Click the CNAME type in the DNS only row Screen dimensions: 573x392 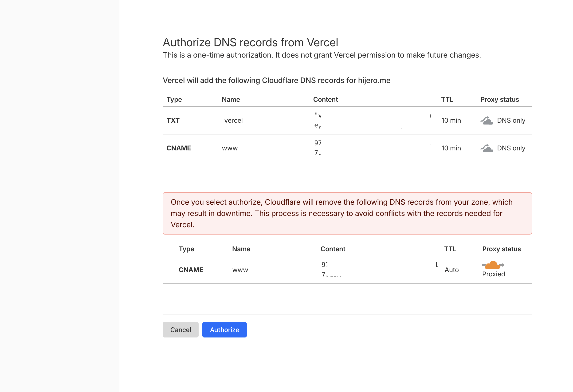179,148
